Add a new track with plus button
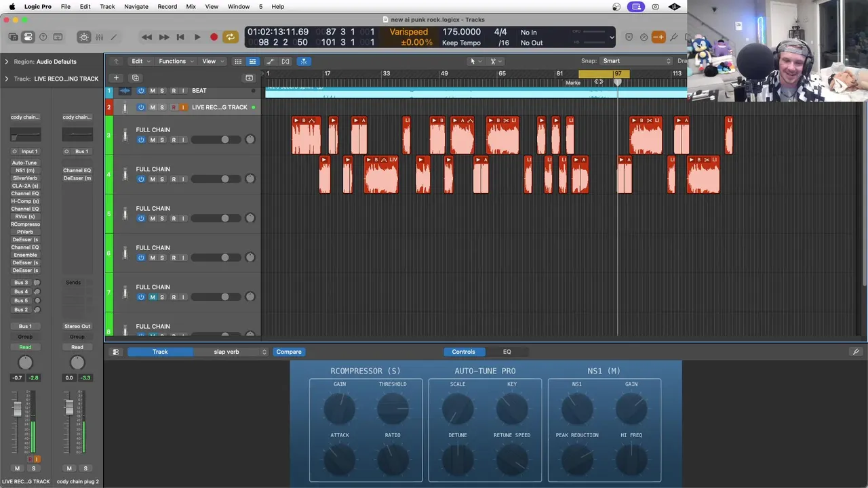Viewport: 868px width, 488px height. point(116,78)
